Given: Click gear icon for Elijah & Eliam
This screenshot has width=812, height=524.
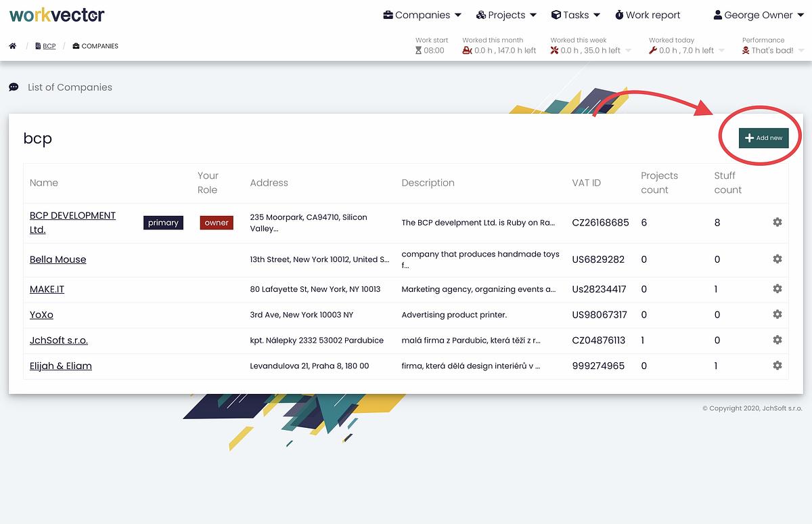Looking at the screenshot, I should point(777,366).
